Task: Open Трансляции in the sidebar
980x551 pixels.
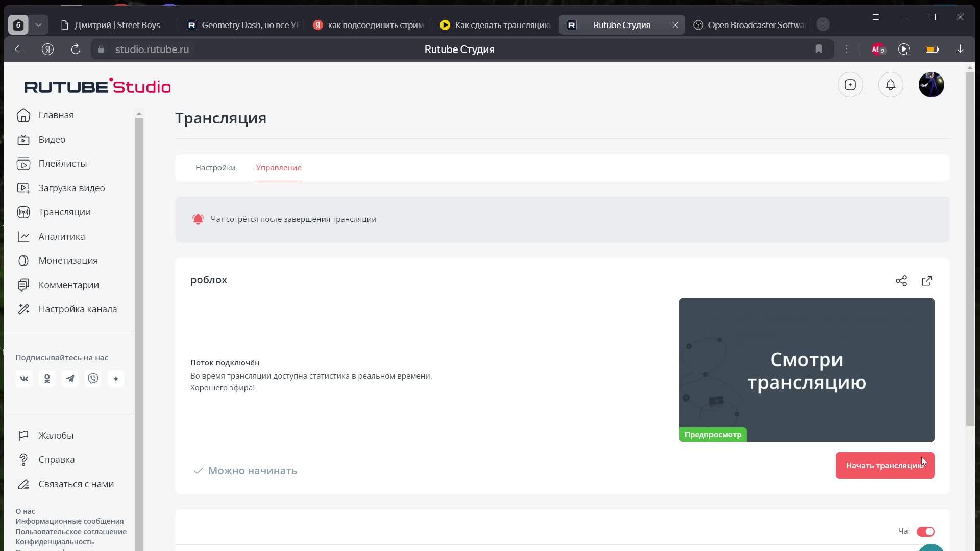Action: pos(64,212)
